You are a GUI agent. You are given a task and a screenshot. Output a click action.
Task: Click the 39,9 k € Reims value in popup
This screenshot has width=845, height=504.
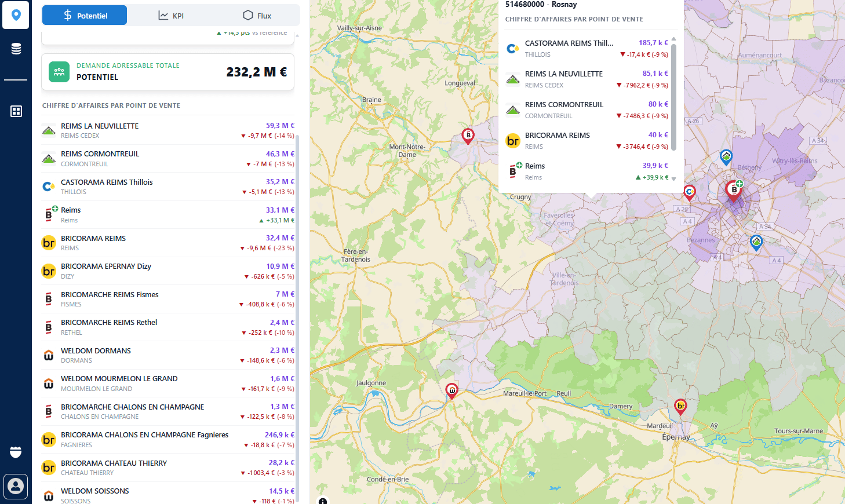tap(655, 166)
